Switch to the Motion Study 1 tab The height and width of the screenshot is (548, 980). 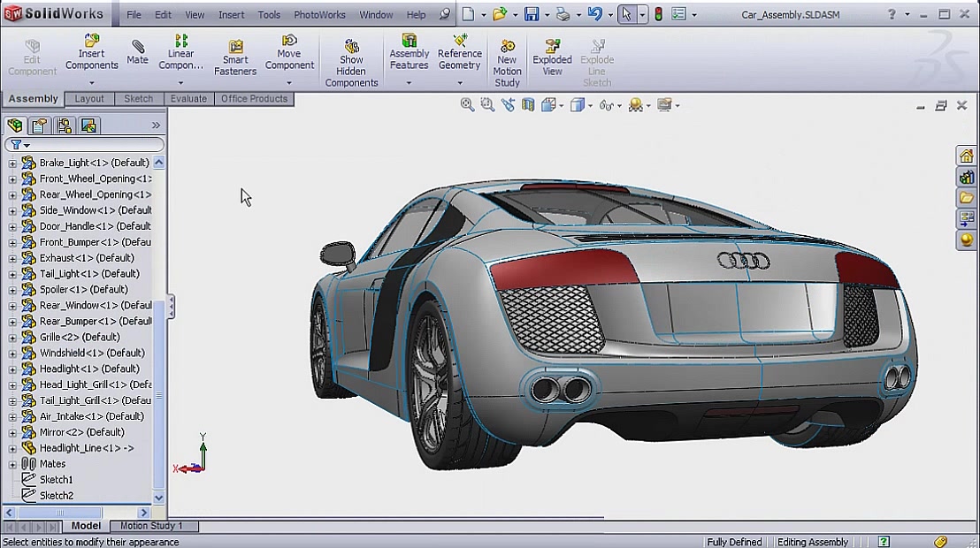tap(154, 525)
